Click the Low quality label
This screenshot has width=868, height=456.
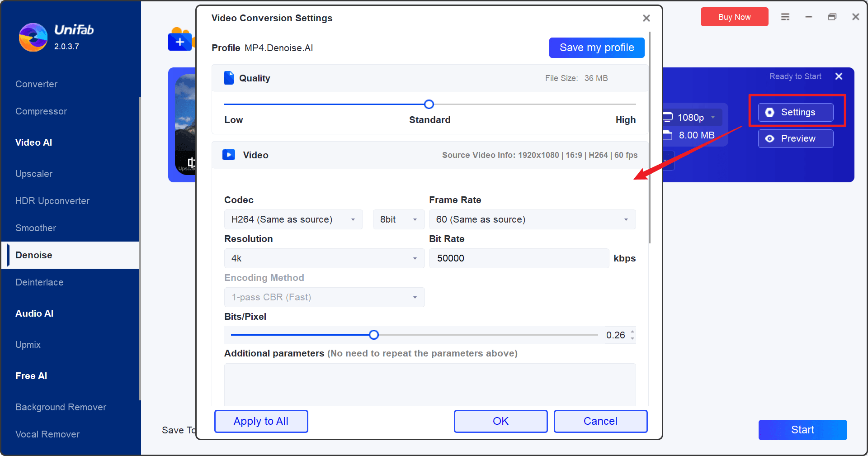[233, 120]
